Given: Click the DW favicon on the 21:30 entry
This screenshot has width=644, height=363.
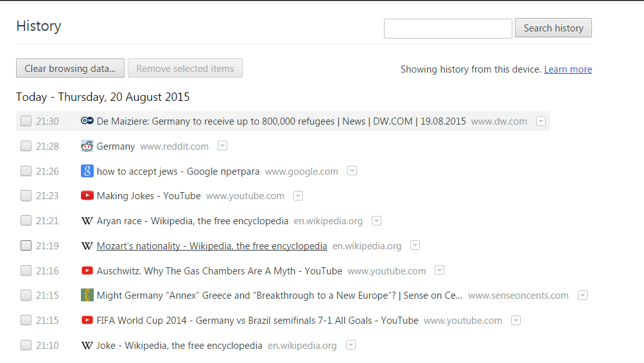Looking at the screenshot, I should point(87,121).
